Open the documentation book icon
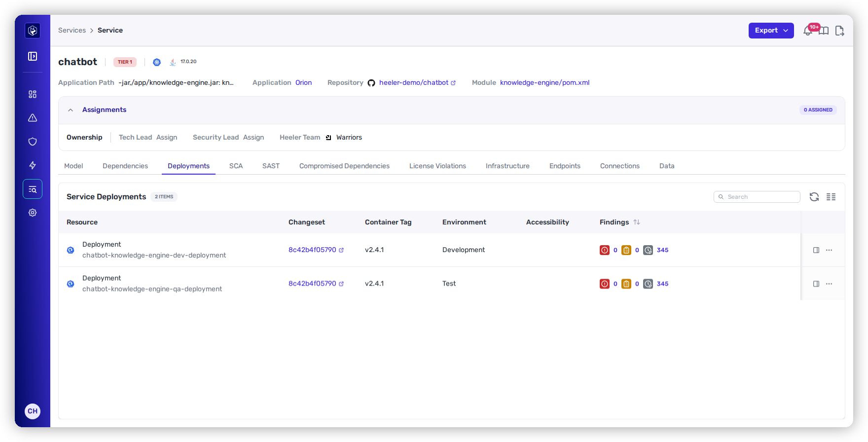Image resolution: width=868 pixels, height=442 pixels. click(x=824, y=31)
